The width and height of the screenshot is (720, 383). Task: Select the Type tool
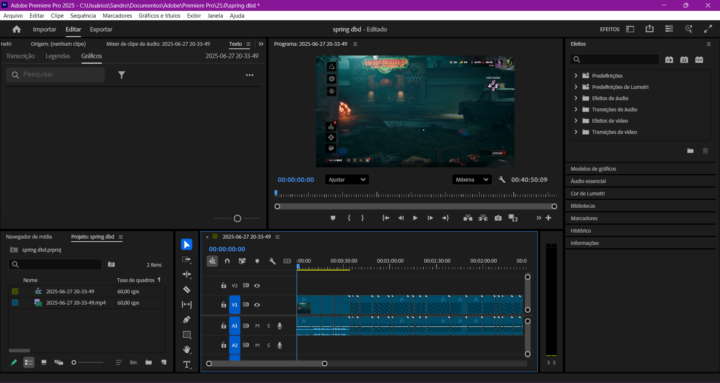(x=186, y=365)
